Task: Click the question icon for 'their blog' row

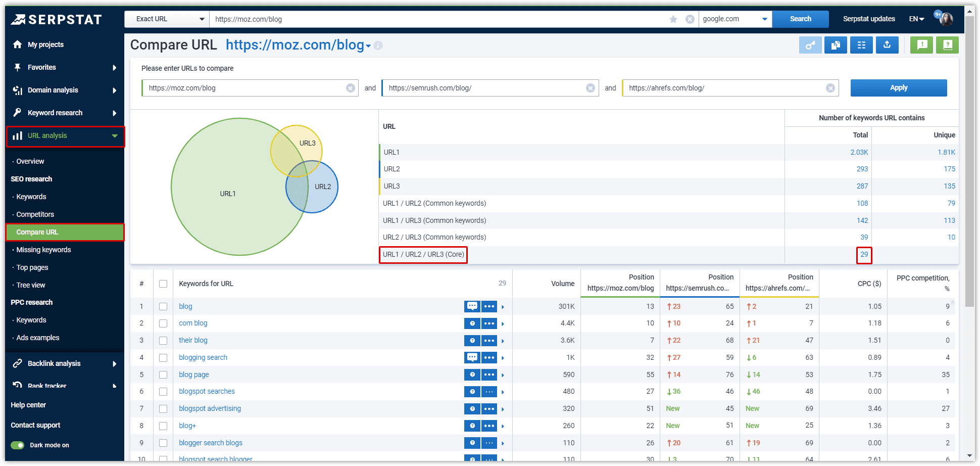Action: coord(472,341)
